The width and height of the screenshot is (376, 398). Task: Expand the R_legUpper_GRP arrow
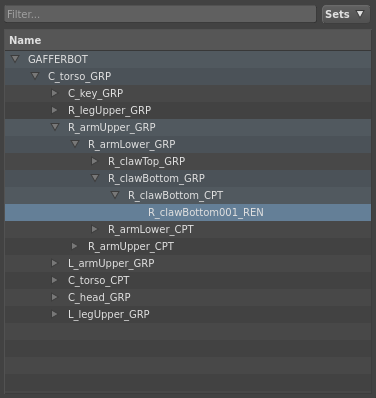pyautogui.click(x=54, y=110)
